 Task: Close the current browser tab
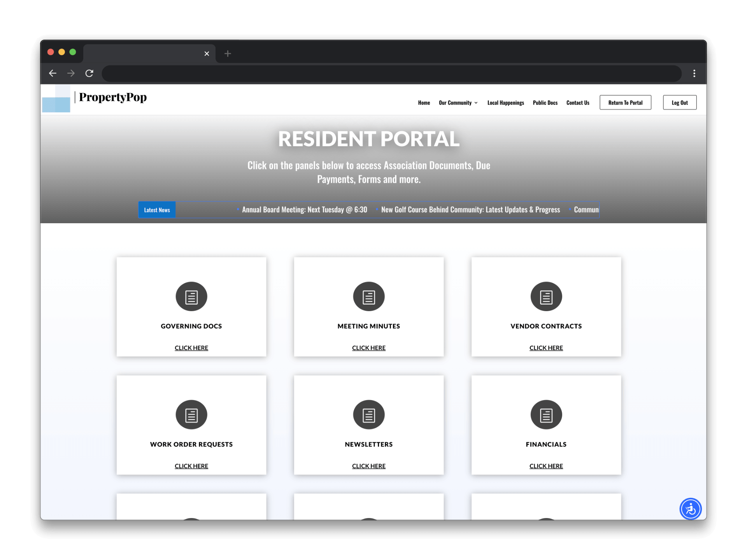click(207, 54)
